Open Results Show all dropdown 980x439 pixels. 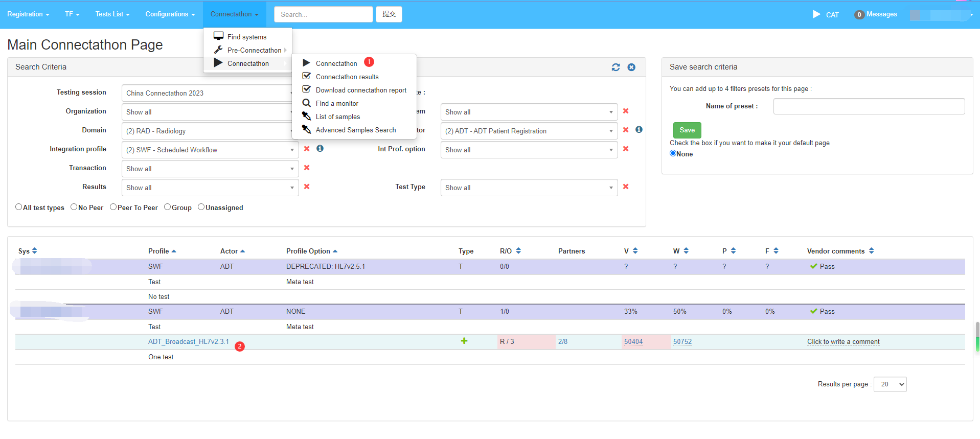click(x=210, y=188)
